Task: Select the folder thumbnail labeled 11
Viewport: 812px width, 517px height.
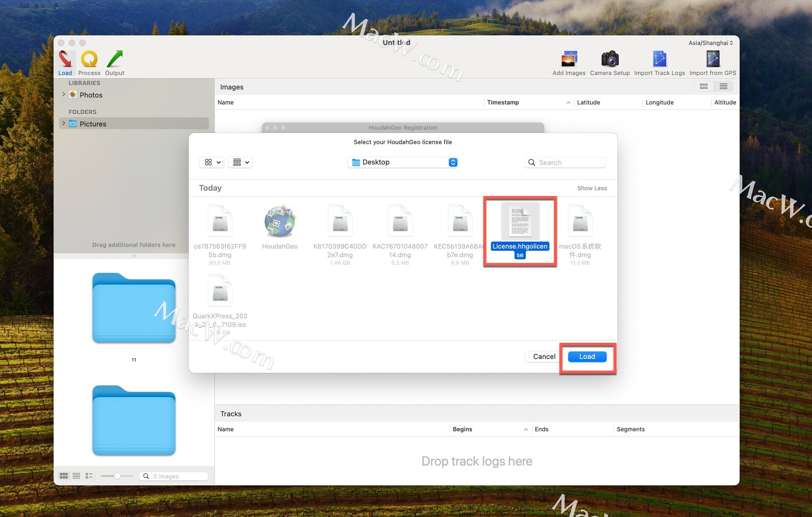Action: click(x=134, y=308)
